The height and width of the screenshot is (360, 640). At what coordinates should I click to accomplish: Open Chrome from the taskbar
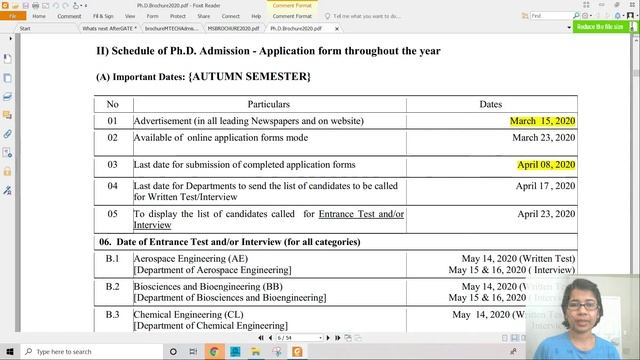click(x=214, y=351)
